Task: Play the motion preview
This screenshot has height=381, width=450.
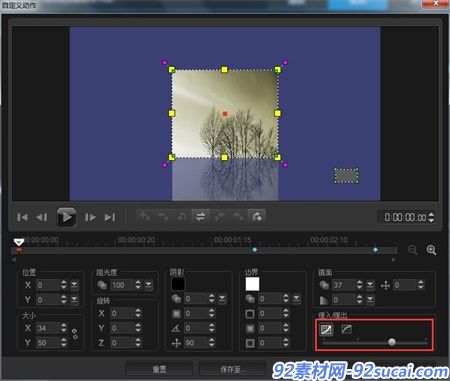Action: click(x=66, y=217)
